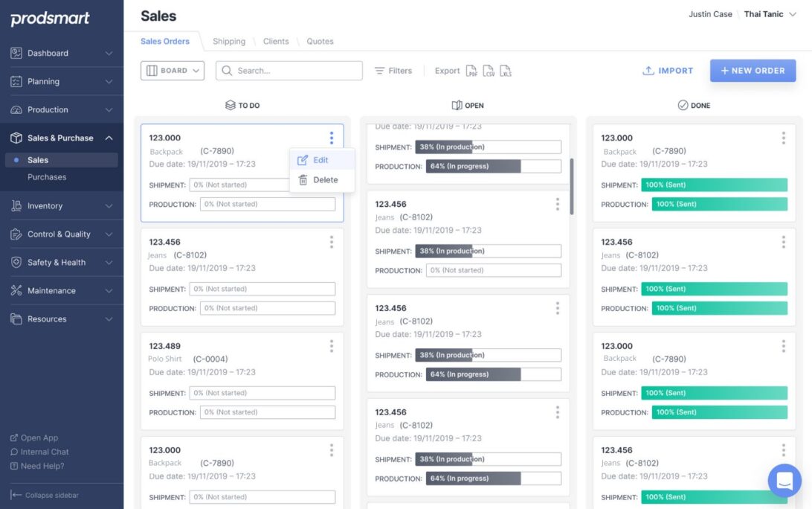
Task: Click the Maintenance tools icon
Action: click(16, 290)
